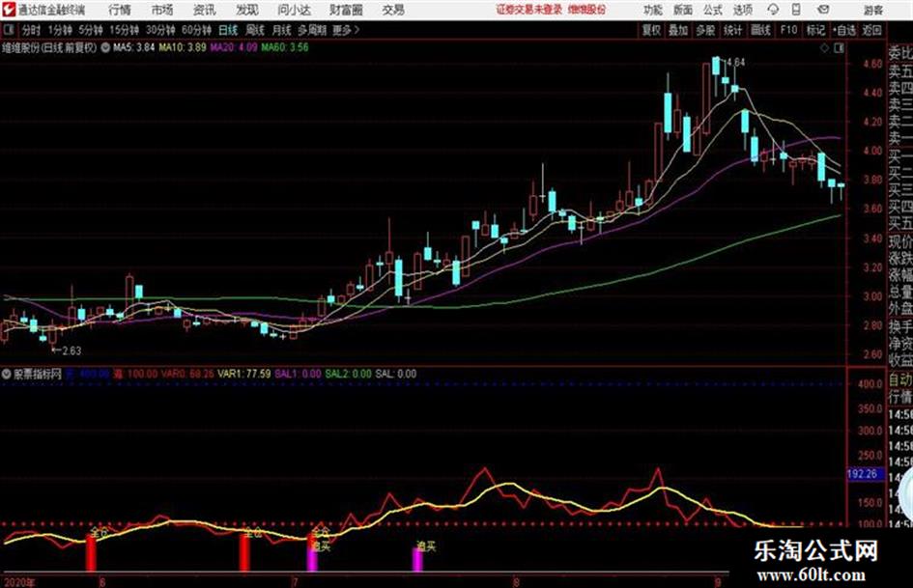Click the second red 全仓 signal bar
The image size is (913, 588).
(244, 553)
